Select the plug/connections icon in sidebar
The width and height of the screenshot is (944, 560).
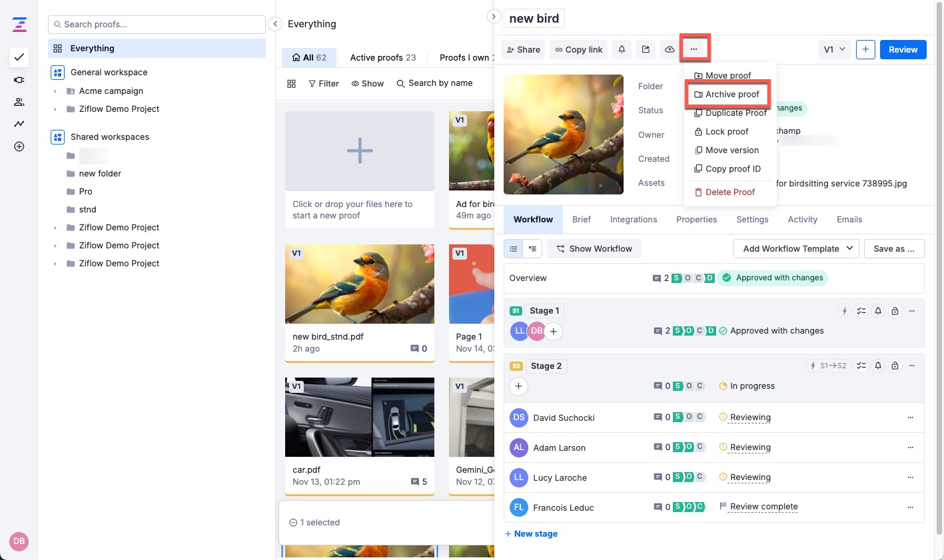(19, 80)
